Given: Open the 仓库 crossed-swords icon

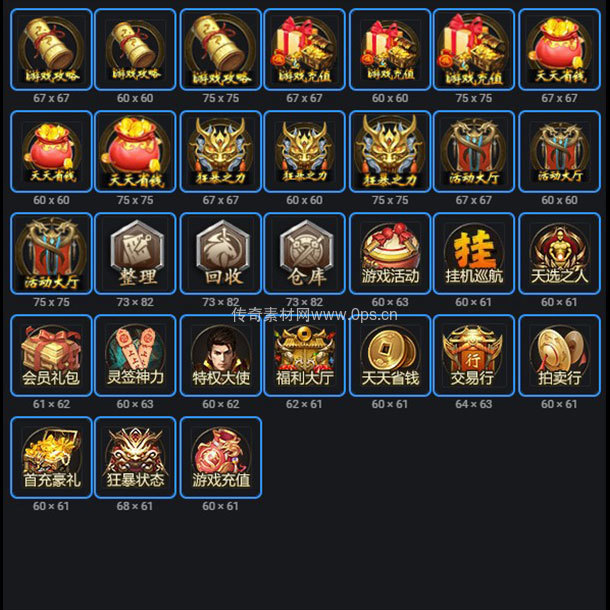Looking at the screenshot, I should click(x=305, y=253).
